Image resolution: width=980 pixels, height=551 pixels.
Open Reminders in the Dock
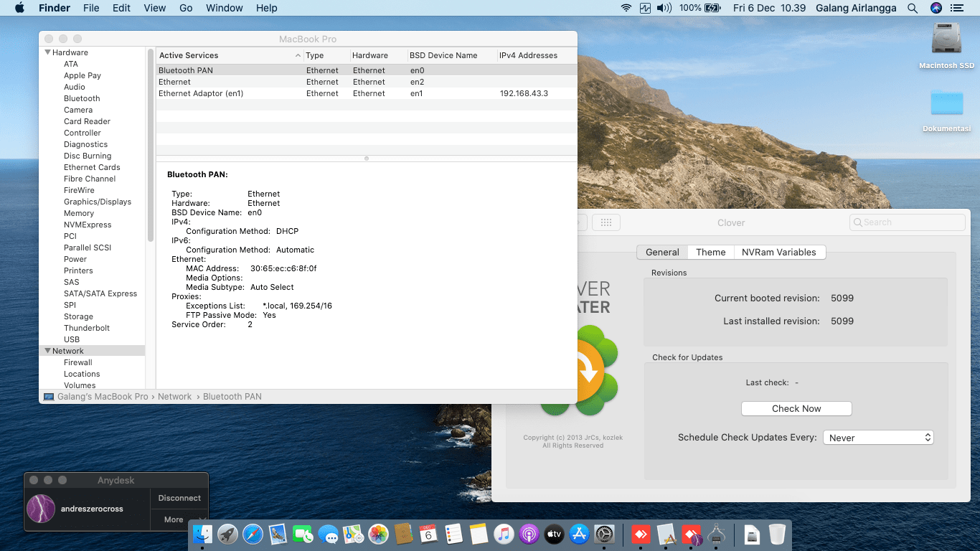tap(453, 534)
